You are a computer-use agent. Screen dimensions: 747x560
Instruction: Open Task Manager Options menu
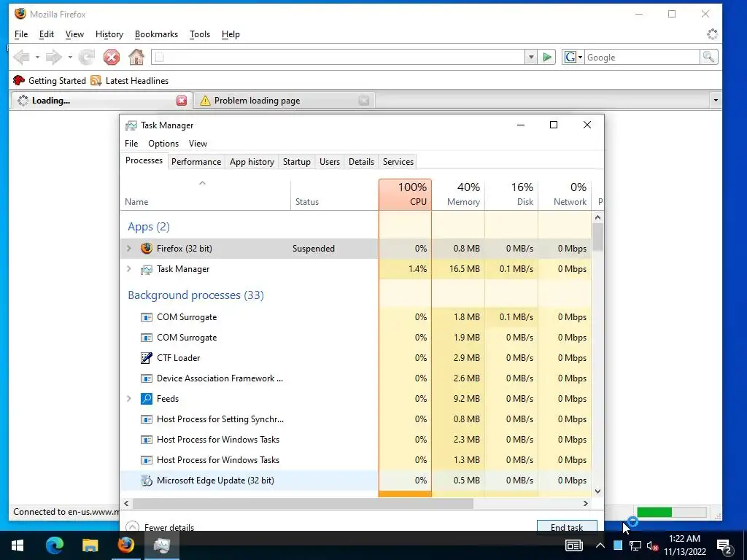[163, 144]
